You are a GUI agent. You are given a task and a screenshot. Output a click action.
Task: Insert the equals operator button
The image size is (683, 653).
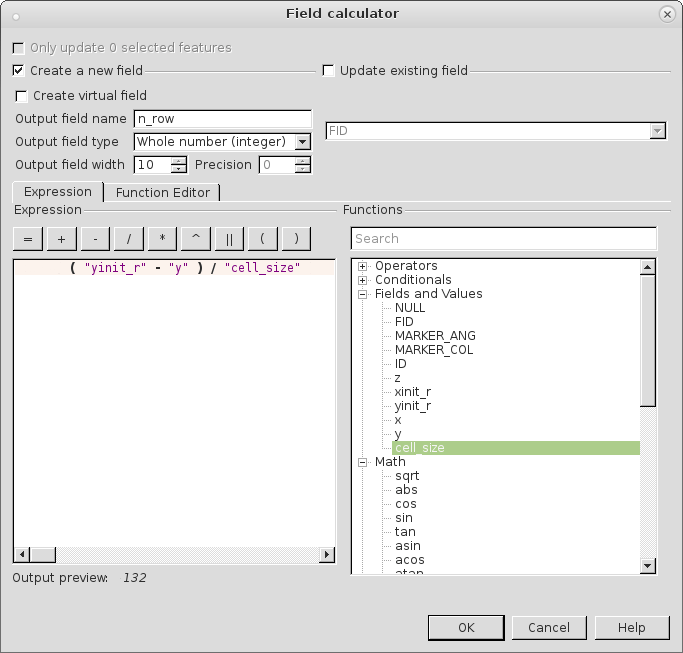pos(28,239)
